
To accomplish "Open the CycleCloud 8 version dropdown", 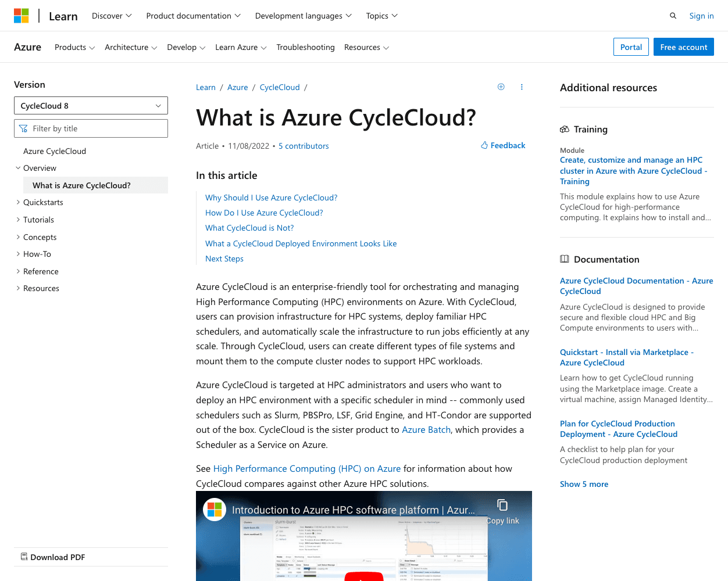I will (x=91, y=106).
